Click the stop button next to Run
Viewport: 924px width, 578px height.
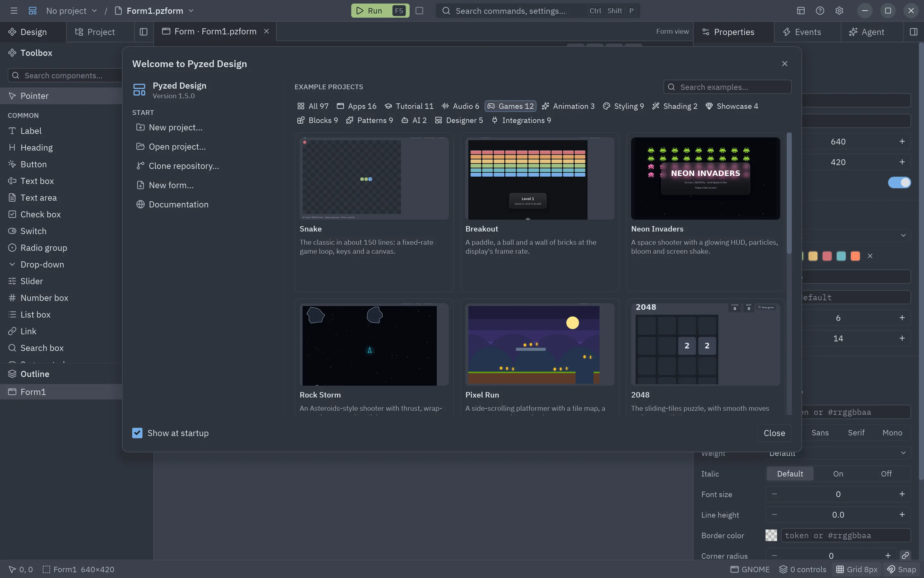point(419,11)
